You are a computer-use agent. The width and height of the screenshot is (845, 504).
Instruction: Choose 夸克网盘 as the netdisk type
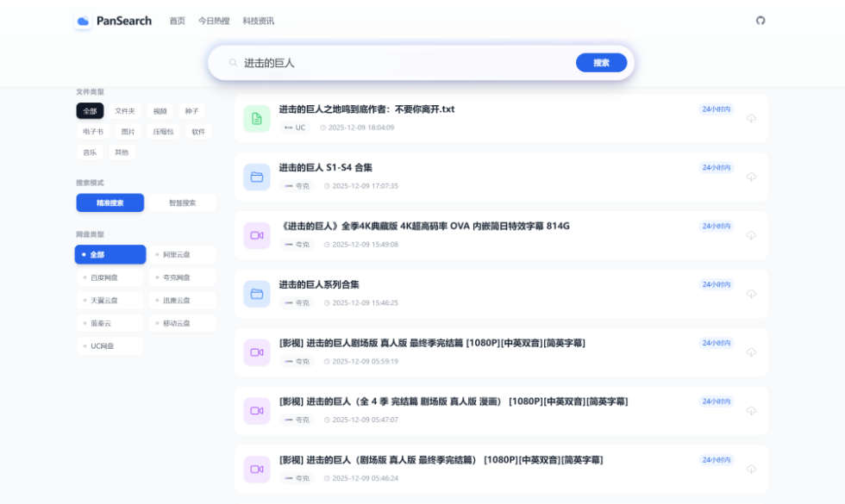point(183,277)
